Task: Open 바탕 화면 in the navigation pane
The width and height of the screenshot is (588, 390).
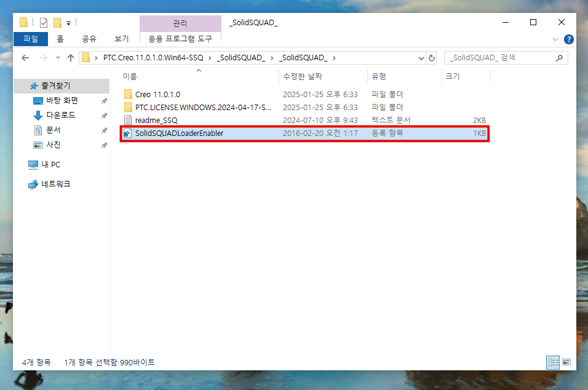Action: pyautogui.click(x=62, y=100)
